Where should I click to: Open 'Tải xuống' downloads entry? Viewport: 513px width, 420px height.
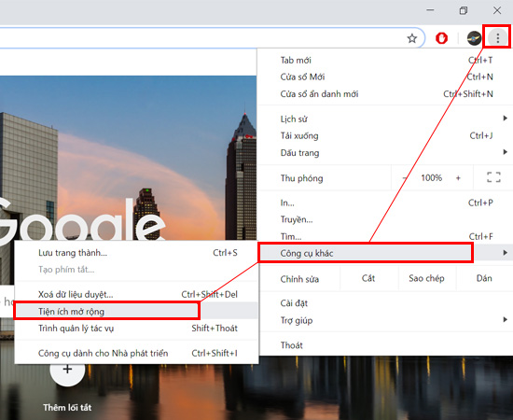pos(384,135)
